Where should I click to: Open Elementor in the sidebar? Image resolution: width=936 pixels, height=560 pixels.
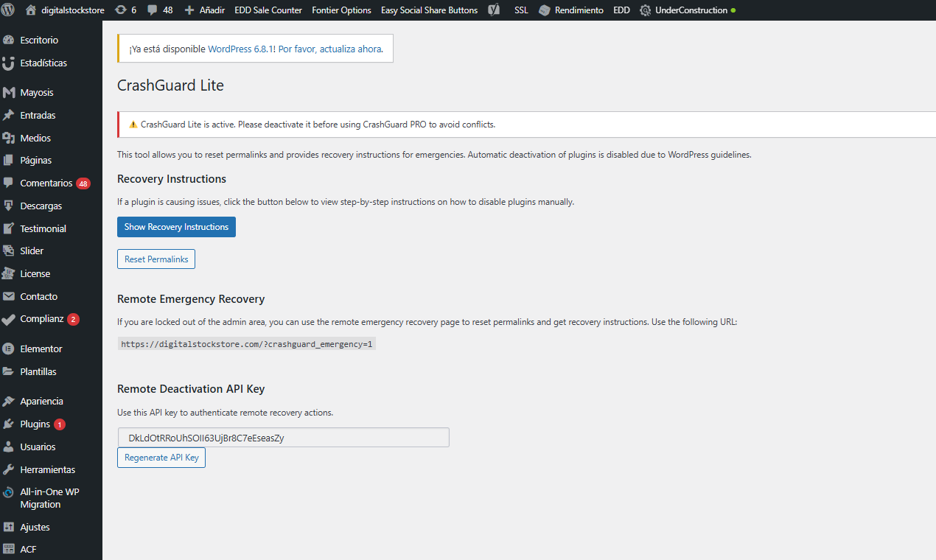pyautogui.click(x=51, y=349)
